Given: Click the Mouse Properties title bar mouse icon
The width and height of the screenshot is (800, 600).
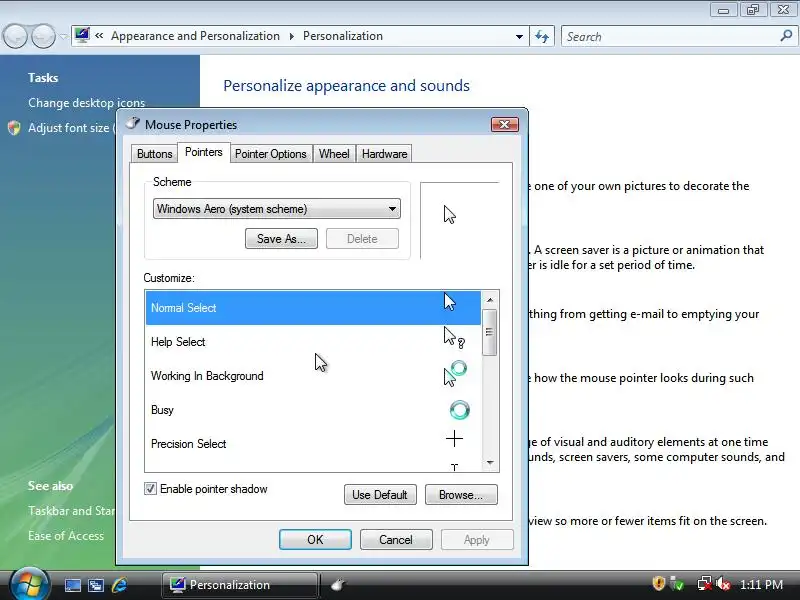Looking at the screenshot, I should tap(133, 123).
